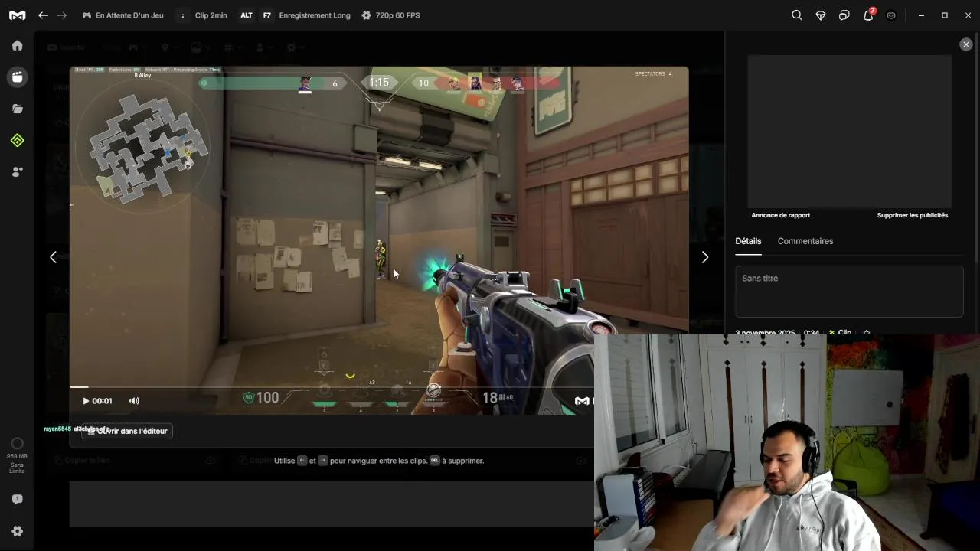980x551 pixels.
Task: Click the green diamond icon in sidebar
Action: click(17, 140)
